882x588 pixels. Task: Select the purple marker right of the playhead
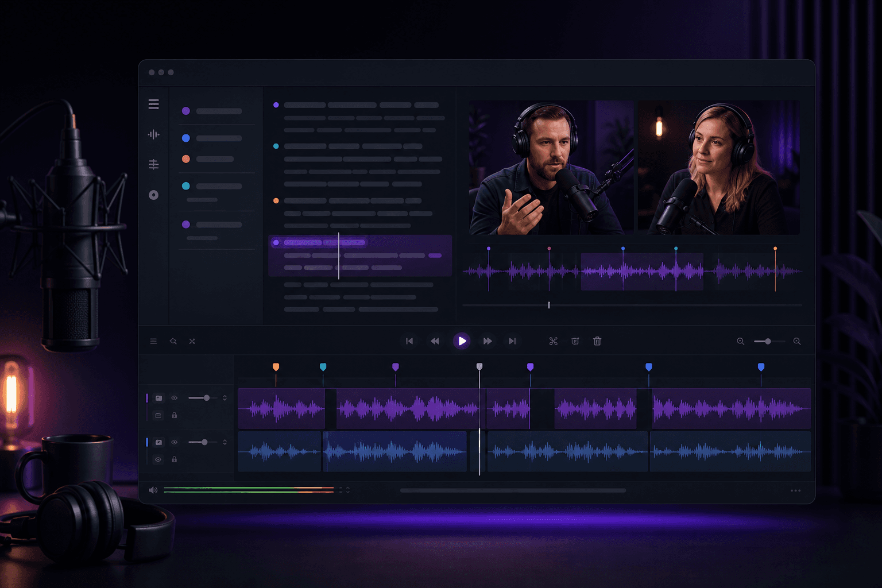coord(530,367)
